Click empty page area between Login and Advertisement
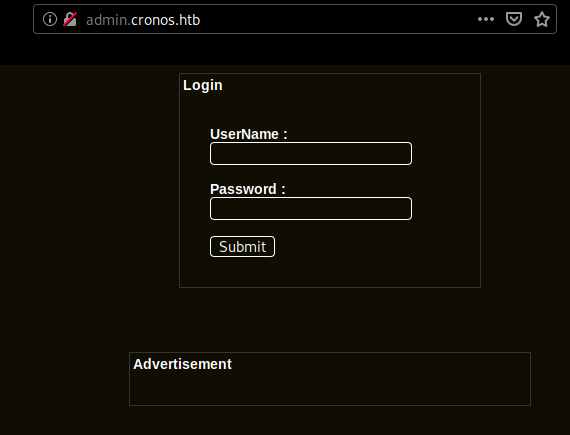570x435 pixels. (330, 320)
